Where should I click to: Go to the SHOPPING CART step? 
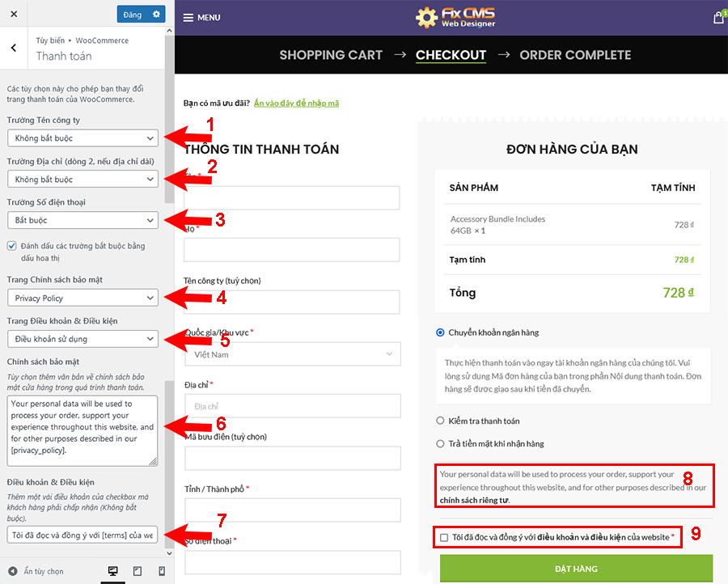pyautogui.click(x=331, y=55)
